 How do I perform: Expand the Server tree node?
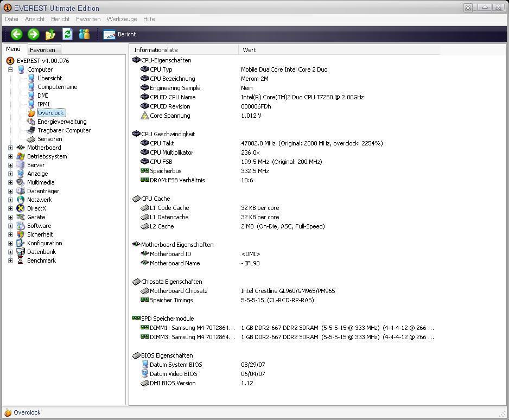coord(10,165)
